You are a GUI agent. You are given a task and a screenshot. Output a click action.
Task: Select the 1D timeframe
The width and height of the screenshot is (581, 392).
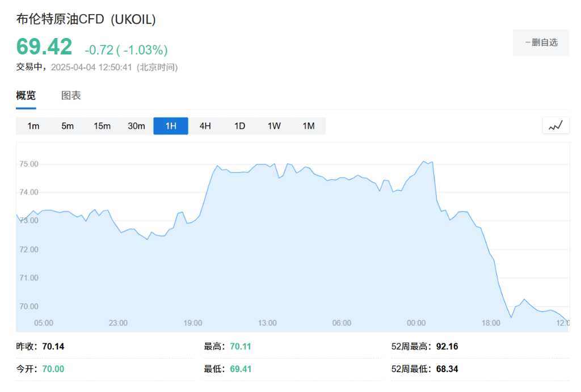coord(239,126)
